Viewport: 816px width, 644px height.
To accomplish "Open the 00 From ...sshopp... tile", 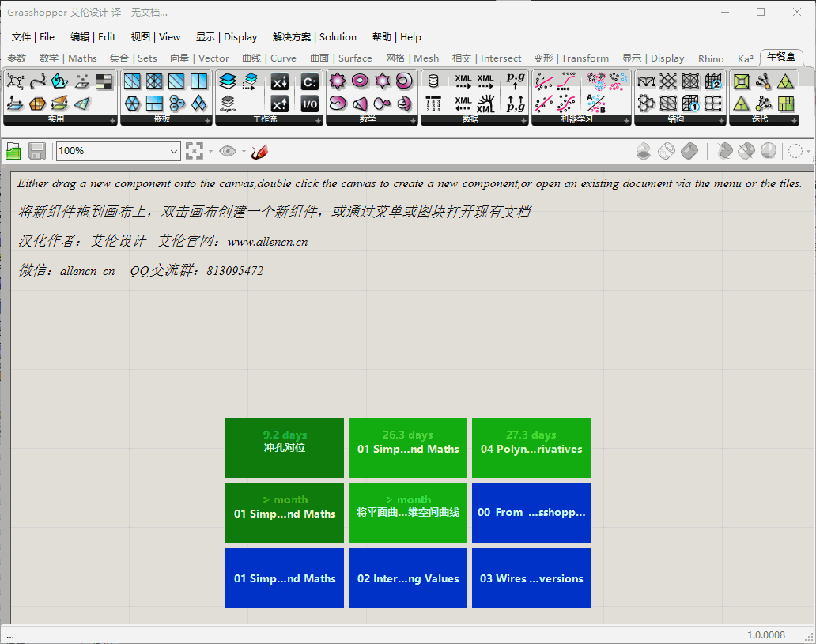I will coord(531,513).
